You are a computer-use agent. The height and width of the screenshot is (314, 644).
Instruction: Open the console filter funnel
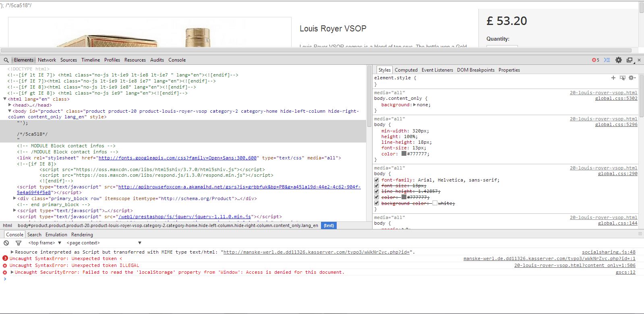pyautogui.click(x=19, y=243)
